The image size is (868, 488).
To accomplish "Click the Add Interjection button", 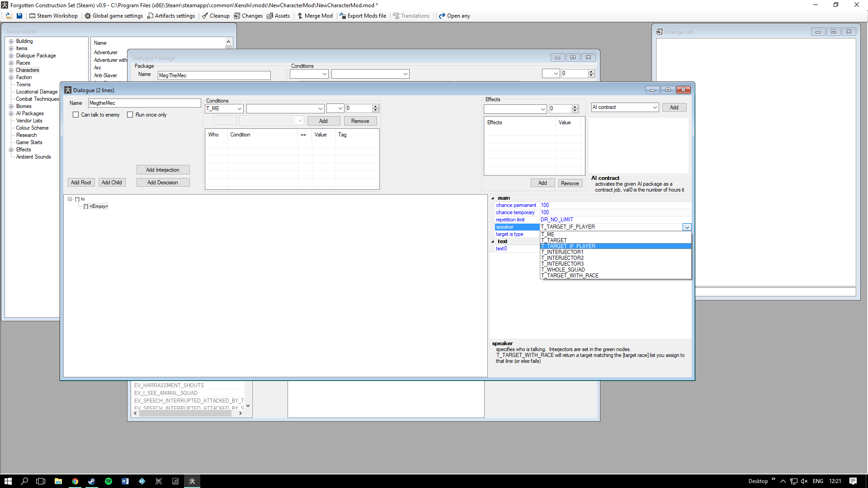I will pyautogui.click(x=163, y=170).
